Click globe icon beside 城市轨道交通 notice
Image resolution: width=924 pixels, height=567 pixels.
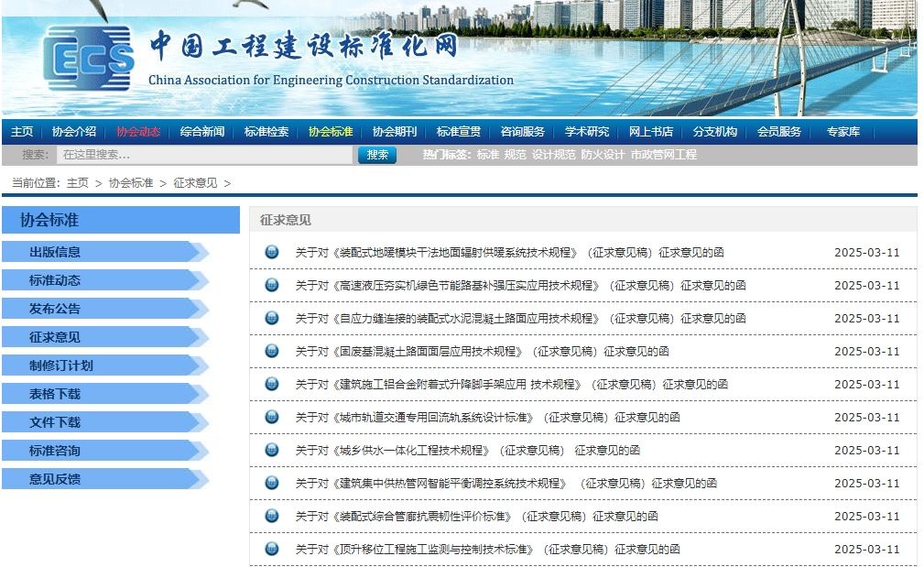[x=271, y=417]
